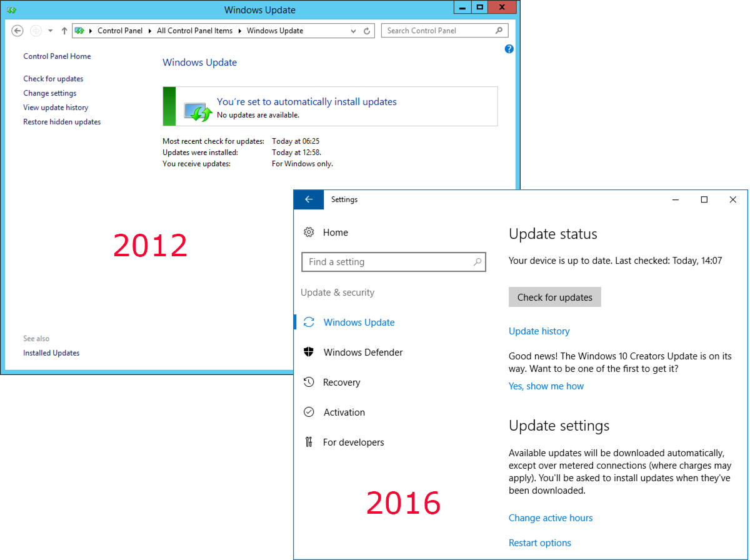Select the Windows Update breadcrumb segment
The width and height of the screenshot is (750, 560).
click(275, 31)
